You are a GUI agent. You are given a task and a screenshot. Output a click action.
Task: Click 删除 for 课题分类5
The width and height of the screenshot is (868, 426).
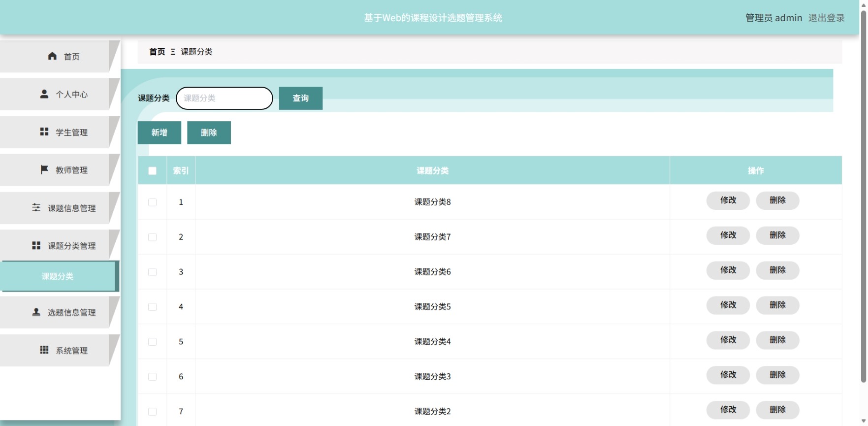click(x=777, y=305)
